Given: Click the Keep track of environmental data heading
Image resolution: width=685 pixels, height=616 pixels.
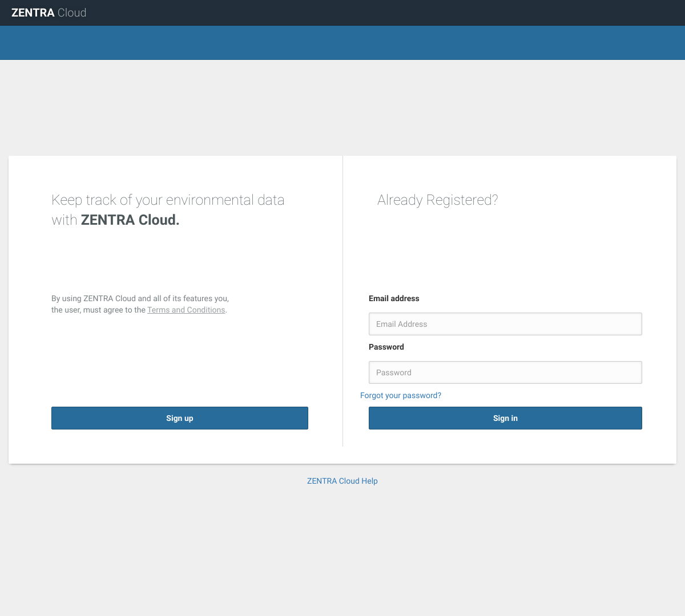Looking at the screenshot, I should point(168,200).
